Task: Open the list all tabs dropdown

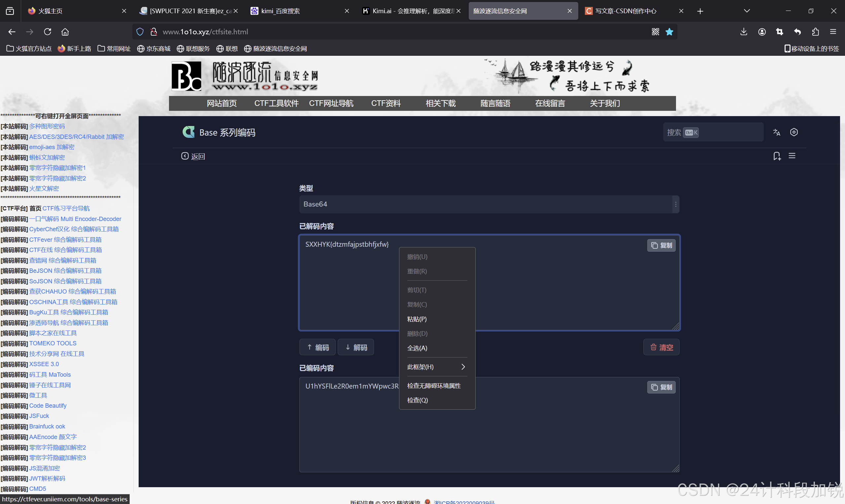Action: 747,11
